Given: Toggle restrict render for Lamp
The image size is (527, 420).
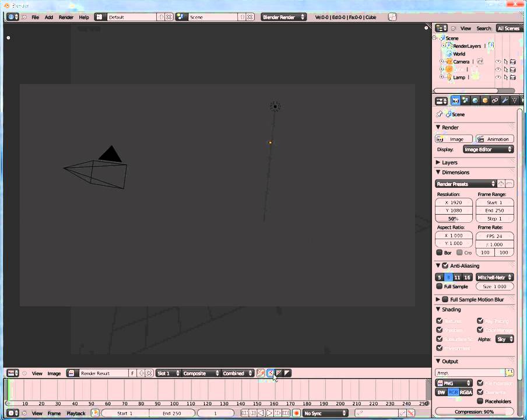Looking at the screenshot, I should pos(513,78).
